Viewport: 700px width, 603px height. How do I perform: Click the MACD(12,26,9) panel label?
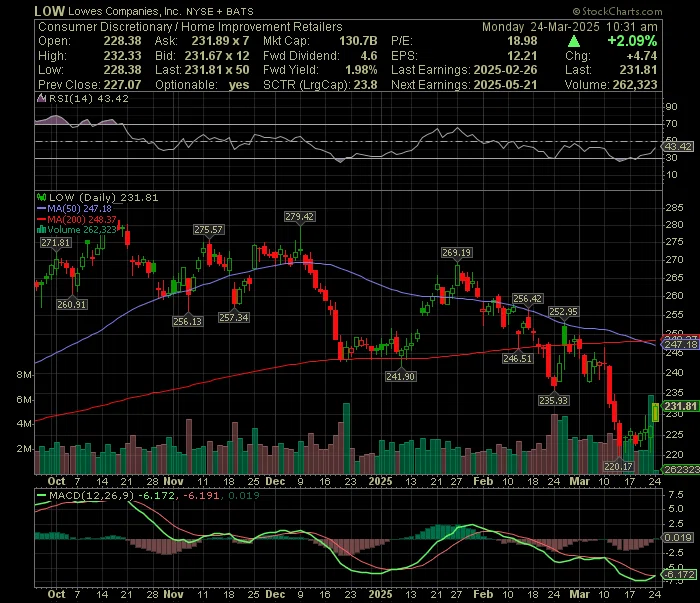(92, 495)
